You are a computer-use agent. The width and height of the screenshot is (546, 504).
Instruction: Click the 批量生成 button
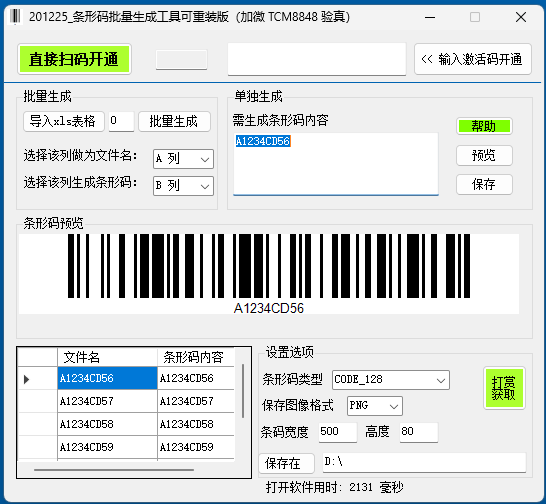point(174,121)
